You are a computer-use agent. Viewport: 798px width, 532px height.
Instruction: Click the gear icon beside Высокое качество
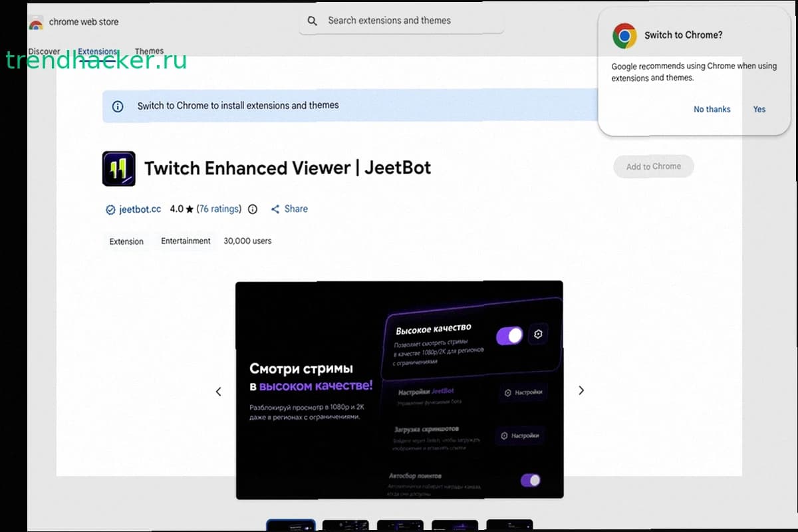539,334
